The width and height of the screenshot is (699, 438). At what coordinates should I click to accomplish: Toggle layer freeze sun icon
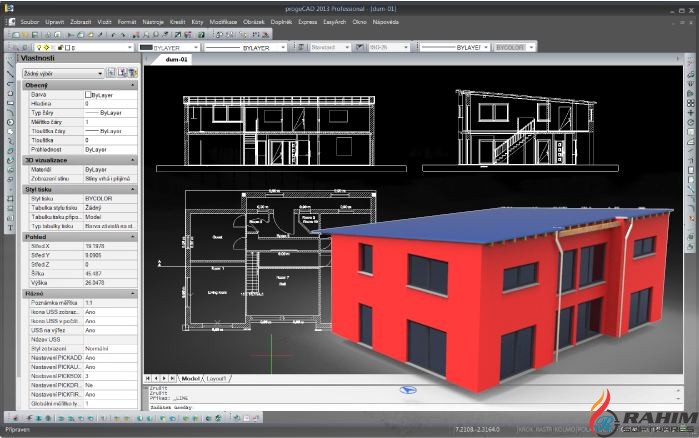coord(46,48)
